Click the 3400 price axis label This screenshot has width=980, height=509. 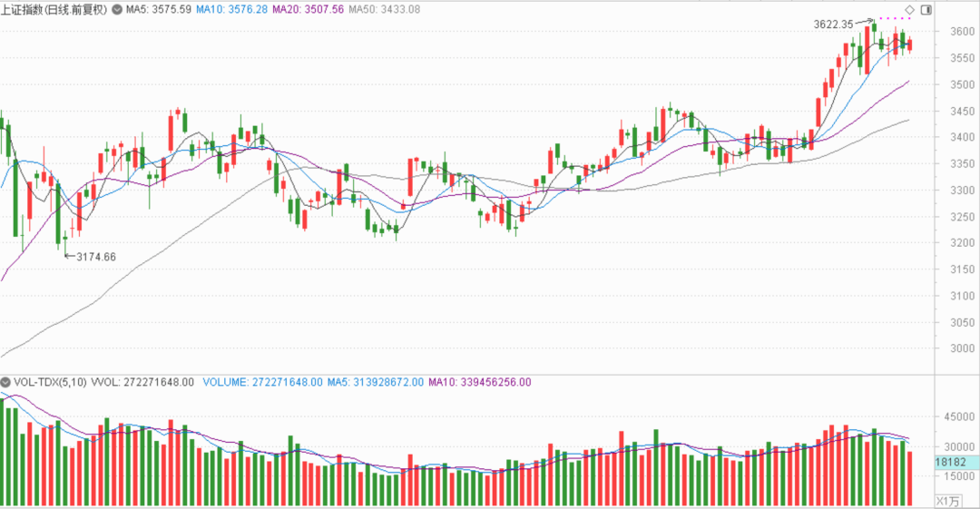962,137
